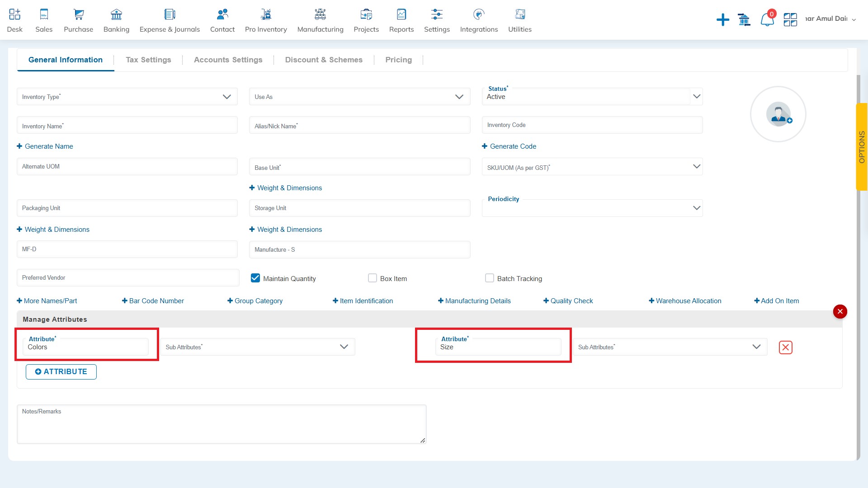The height and width of the screenshot is (488, 868).
Task: Click Quality Check link
Action: tap(568, 301)
